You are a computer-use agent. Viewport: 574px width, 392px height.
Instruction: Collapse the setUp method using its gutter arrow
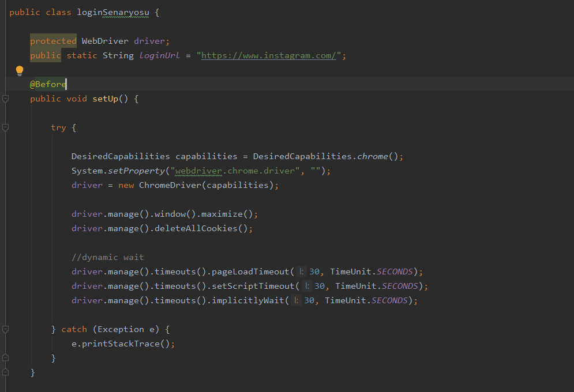click(5, 99)
